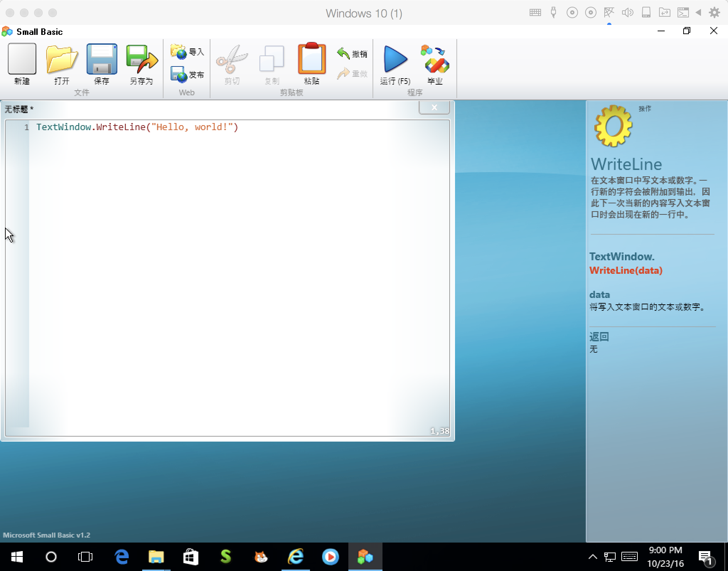Open a file with the 打开 folder icon
The height and width of the screenshot is (571, 728).
(62, 59)
